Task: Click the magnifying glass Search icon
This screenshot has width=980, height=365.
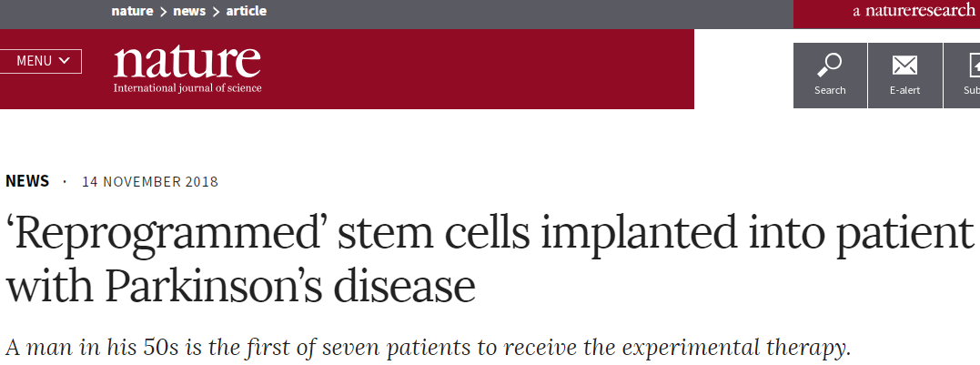Action: (829, 65)
